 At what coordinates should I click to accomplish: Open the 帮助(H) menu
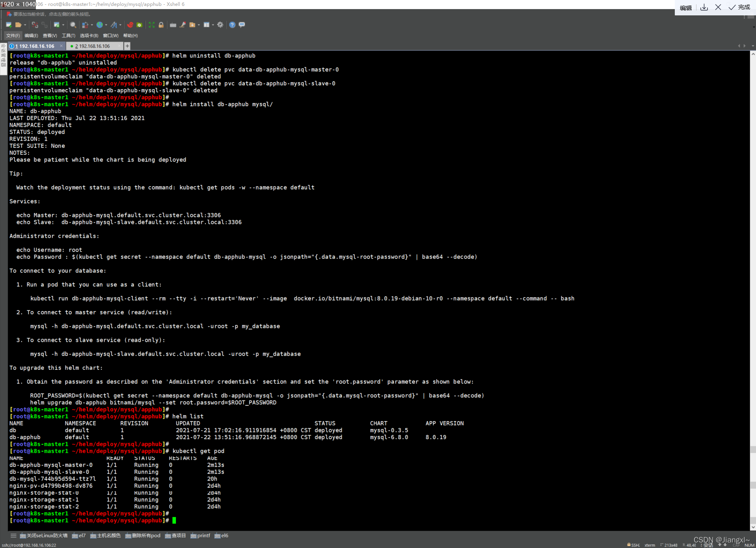pyautogui.click(x=130, y=35)
